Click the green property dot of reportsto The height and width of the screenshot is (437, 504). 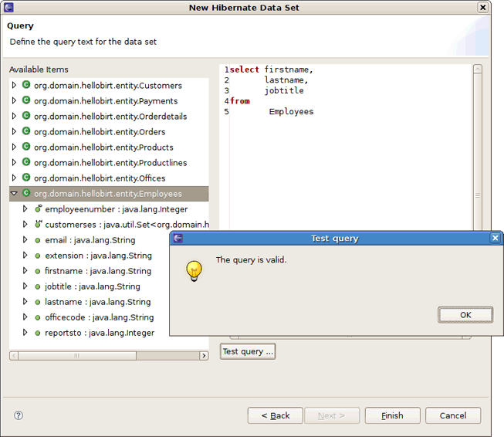coord(38,333)
